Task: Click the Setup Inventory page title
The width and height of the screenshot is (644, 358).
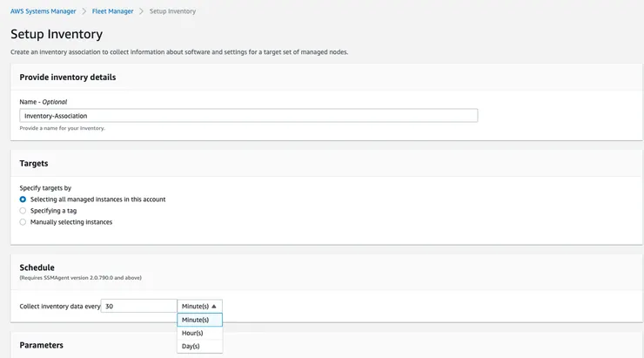Action: 57,35
